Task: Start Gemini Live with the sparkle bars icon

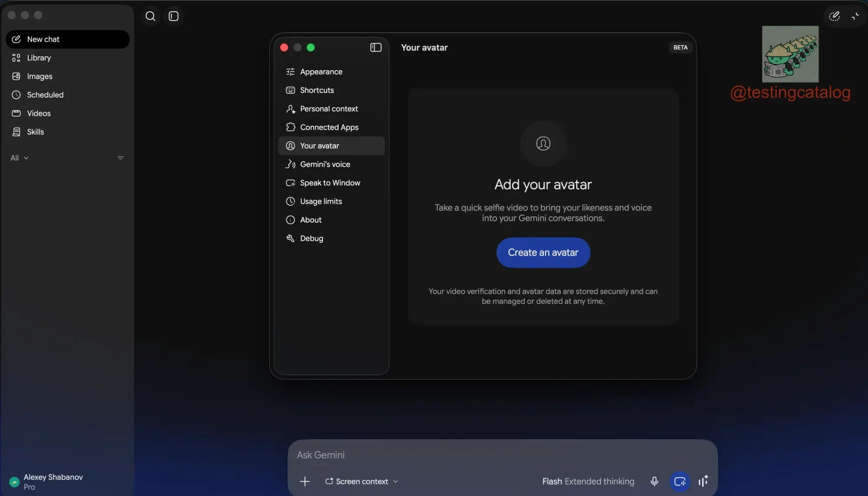Action: [703, 481]
